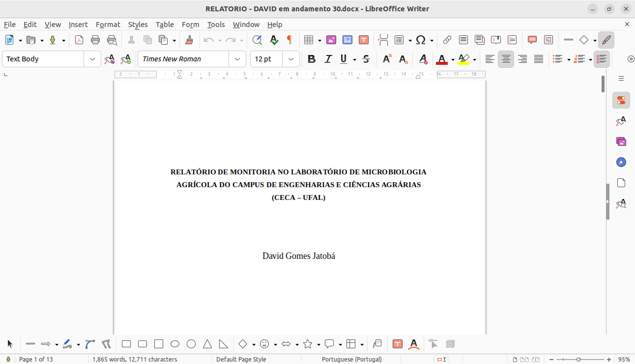Toggle Bold formatting

(x=311, y=59)
